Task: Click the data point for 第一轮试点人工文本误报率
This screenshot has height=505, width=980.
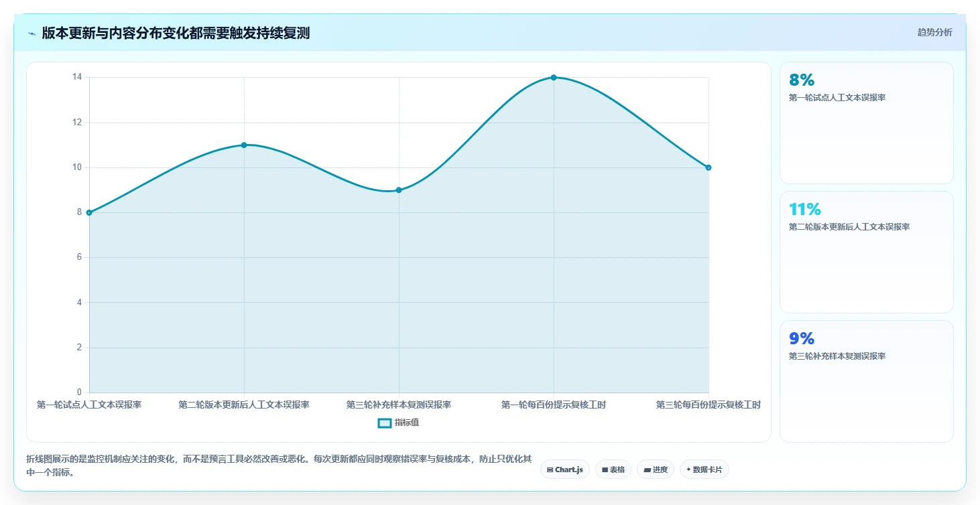Action: coord(89,212)
